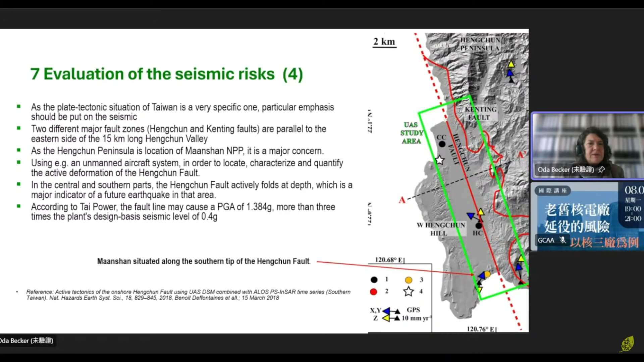The height and width of the screenshot is (362, 644).
Task: Click the 'KENTING FAULT' label on the map
Action: click(x=480, y=113)
